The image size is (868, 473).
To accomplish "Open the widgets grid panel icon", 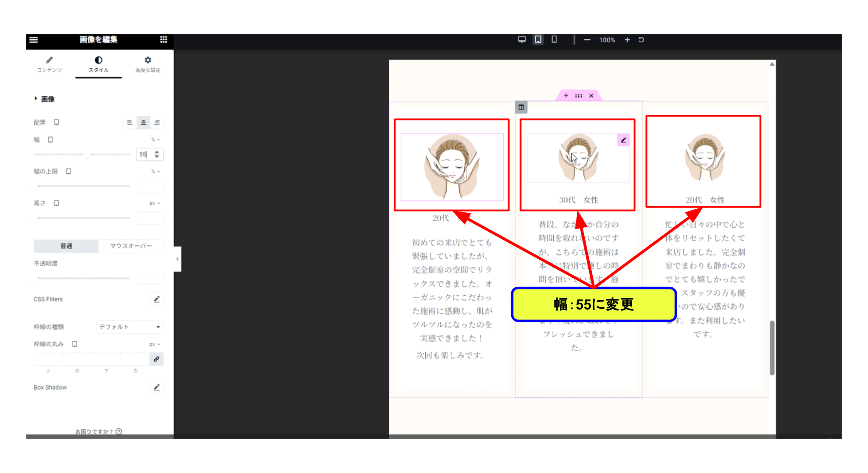I will [x=164, y=40].
